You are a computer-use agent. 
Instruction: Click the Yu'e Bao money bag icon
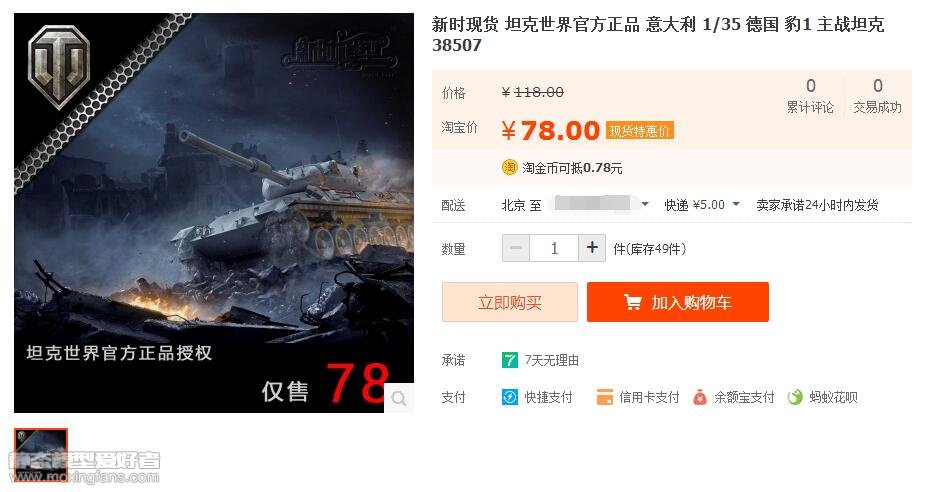pos(700,397)
